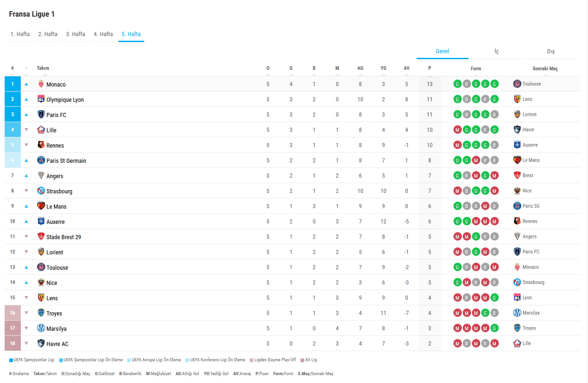Click Monaco's points value 13

click(429, 84)
